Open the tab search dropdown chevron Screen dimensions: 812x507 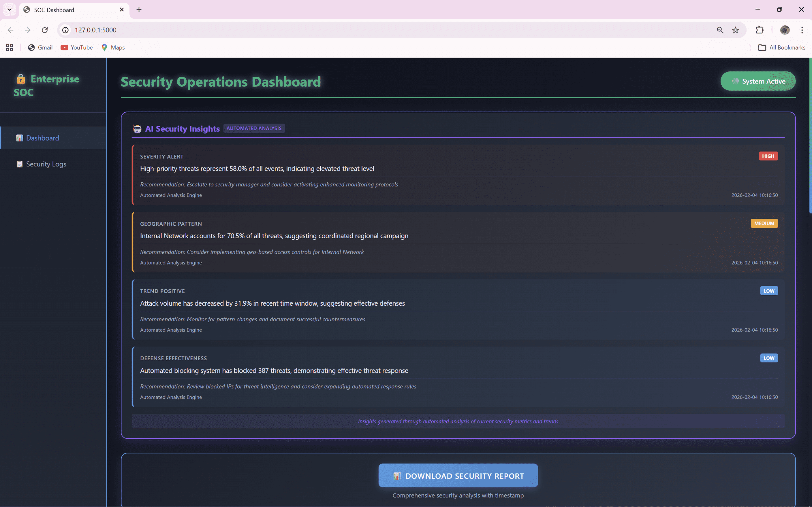click(x=9, y=10)
